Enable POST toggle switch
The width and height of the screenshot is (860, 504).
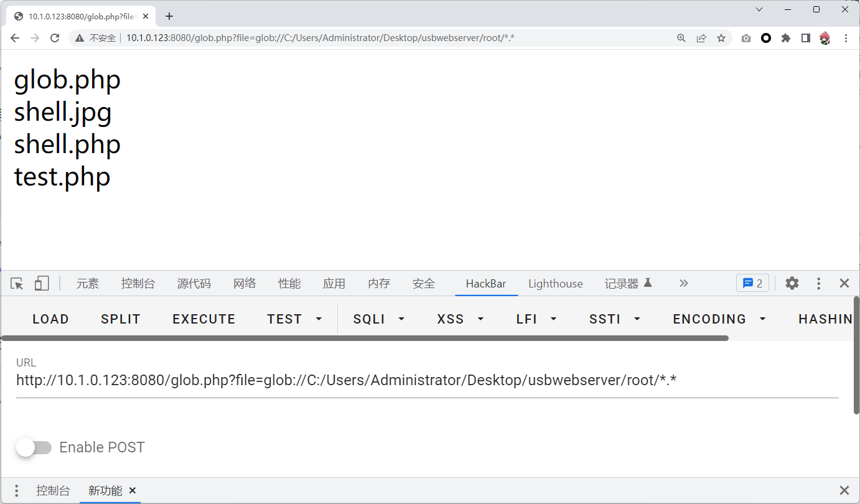pyautogui.click(x=34, y=447)
